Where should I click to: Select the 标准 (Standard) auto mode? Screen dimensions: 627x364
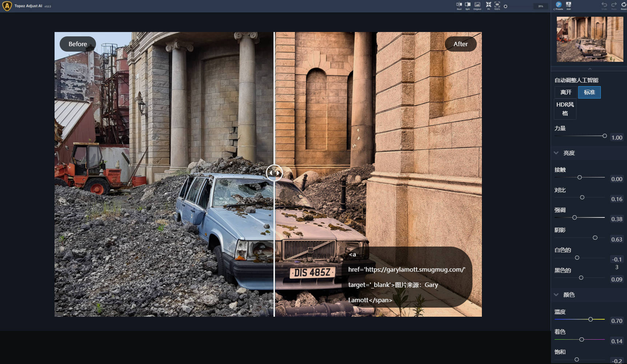point(589,92)
